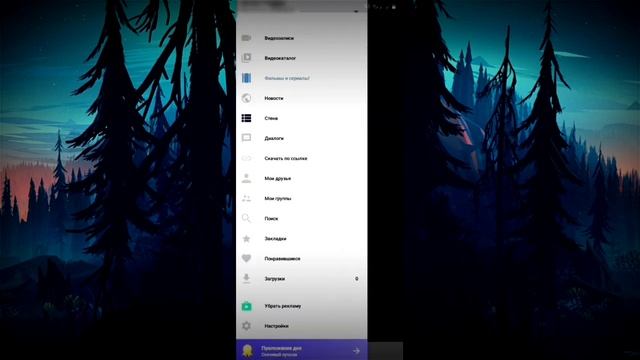Click the group icon beside Мои группы
The height and width of the screenshot is (360, 640).
pyautogui.click(x=246, y=198)
